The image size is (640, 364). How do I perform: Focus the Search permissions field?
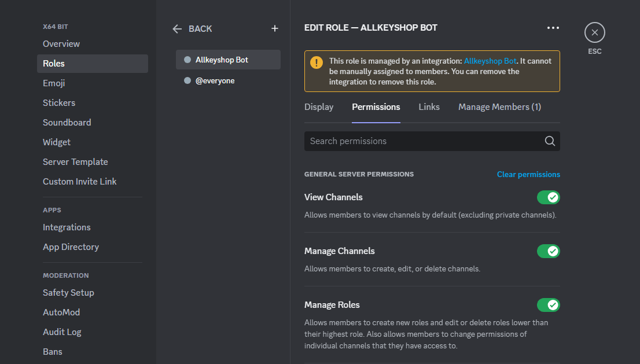pyautogui.click(x=422, y=141)
